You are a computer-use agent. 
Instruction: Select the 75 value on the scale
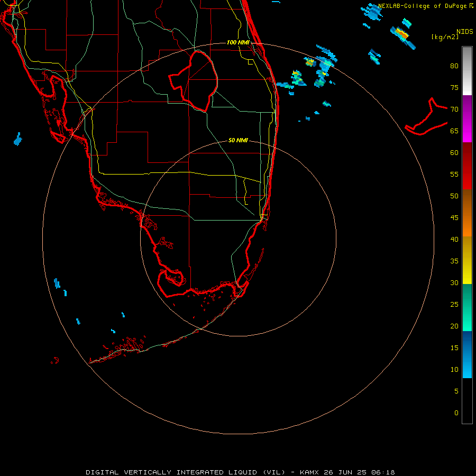[x=454, y=87]
